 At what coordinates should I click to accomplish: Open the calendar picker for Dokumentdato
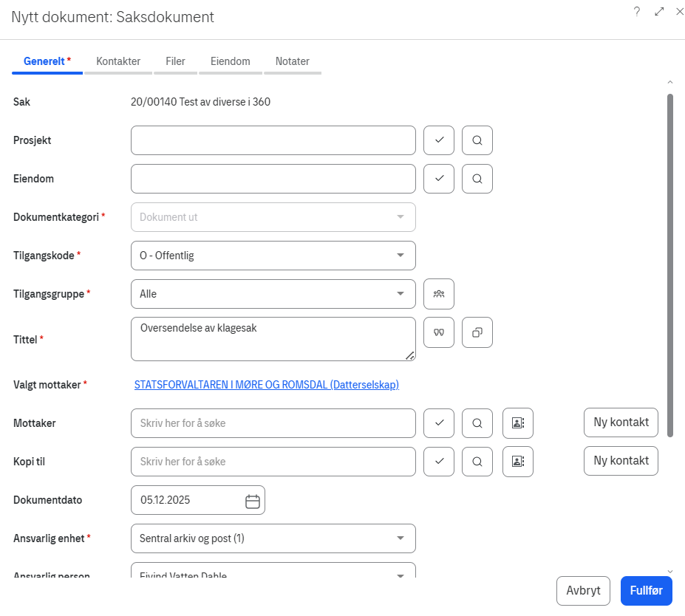pyautogui.click(x=252, y=501)
